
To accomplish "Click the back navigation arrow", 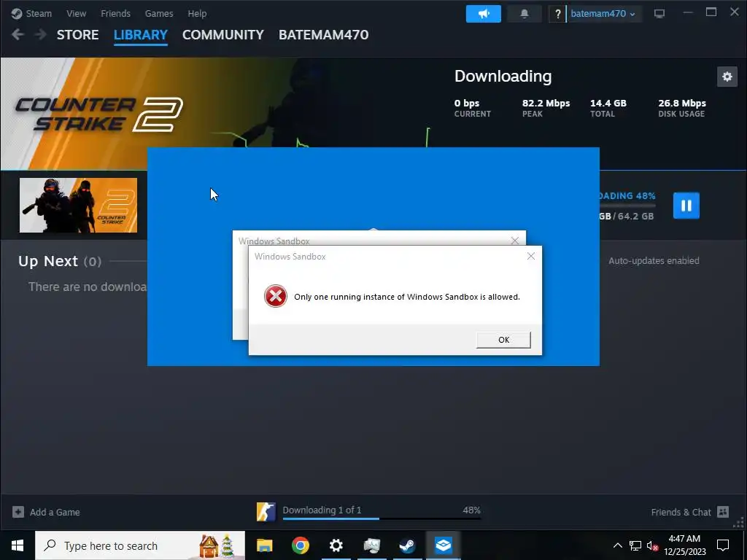I will tap(18, 34).
